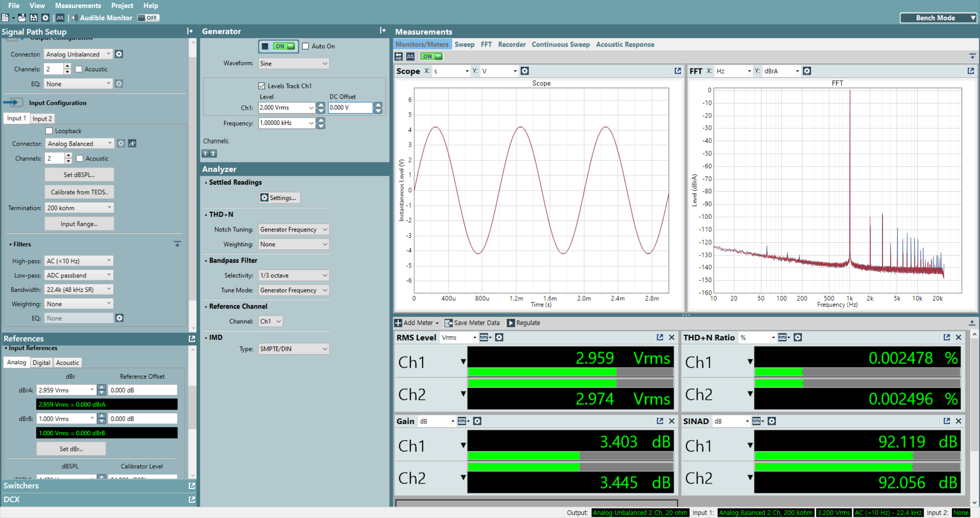Click the input connector A-weighting icon
This screenshot has height=518, width=980.
click(x=132, y=143)
